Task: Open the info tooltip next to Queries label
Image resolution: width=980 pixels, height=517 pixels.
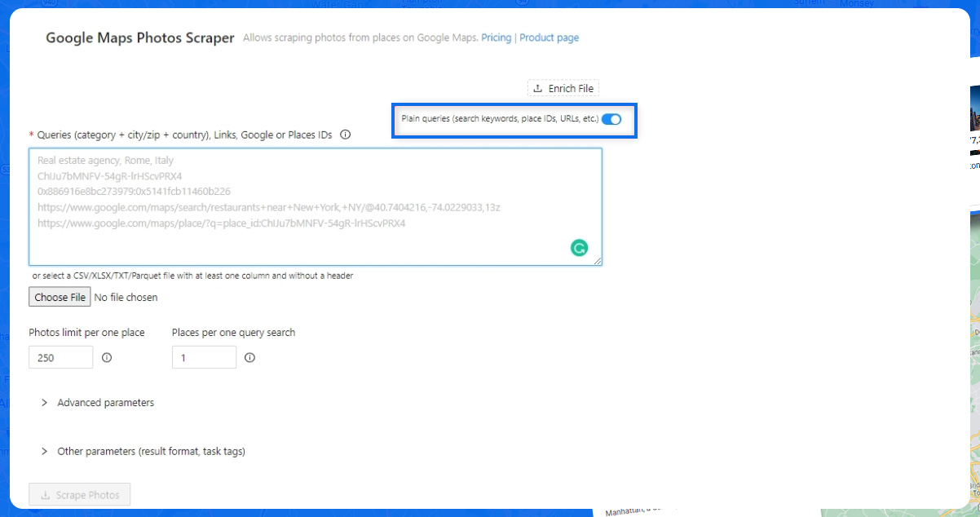Action: click(345, 135)
